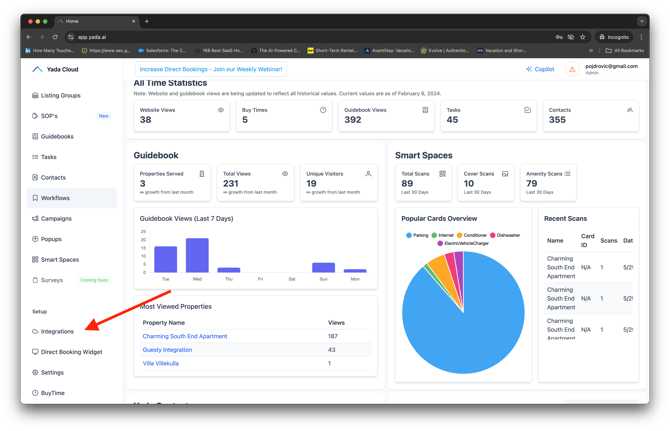Go to Workflows in the sidebar
This screenshot has height=431, width=670.
click(x=55, y=198)
